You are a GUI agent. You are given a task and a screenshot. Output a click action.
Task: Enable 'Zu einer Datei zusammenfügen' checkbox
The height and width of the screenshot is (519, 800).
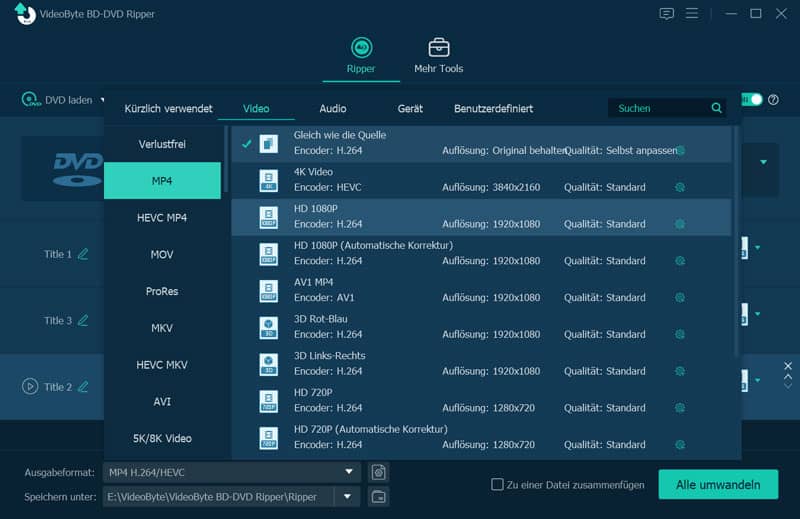pyautogui.click(x=497, y=485)
